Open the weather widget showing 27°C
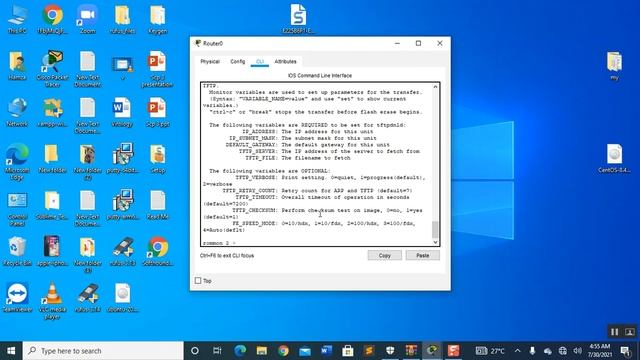This screenshot has width=640, height=360. point(490,351)
